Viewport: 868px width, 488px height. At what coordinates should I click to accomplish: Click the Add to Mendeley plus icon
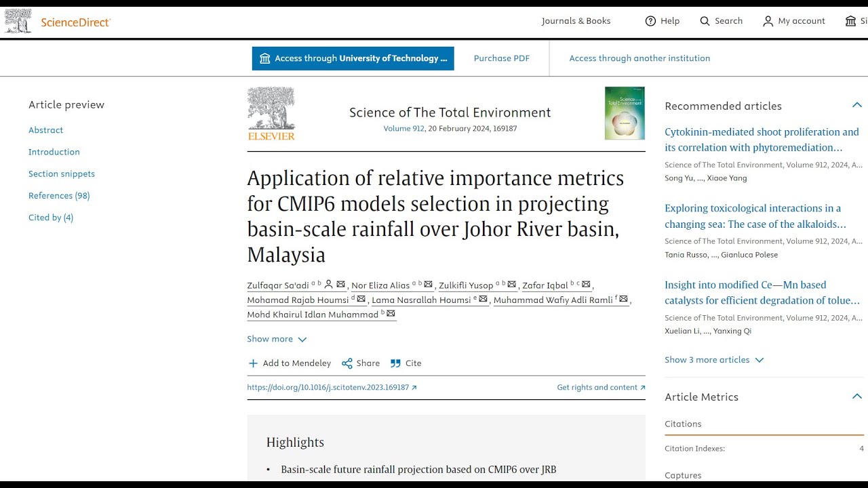pos(253,363)
